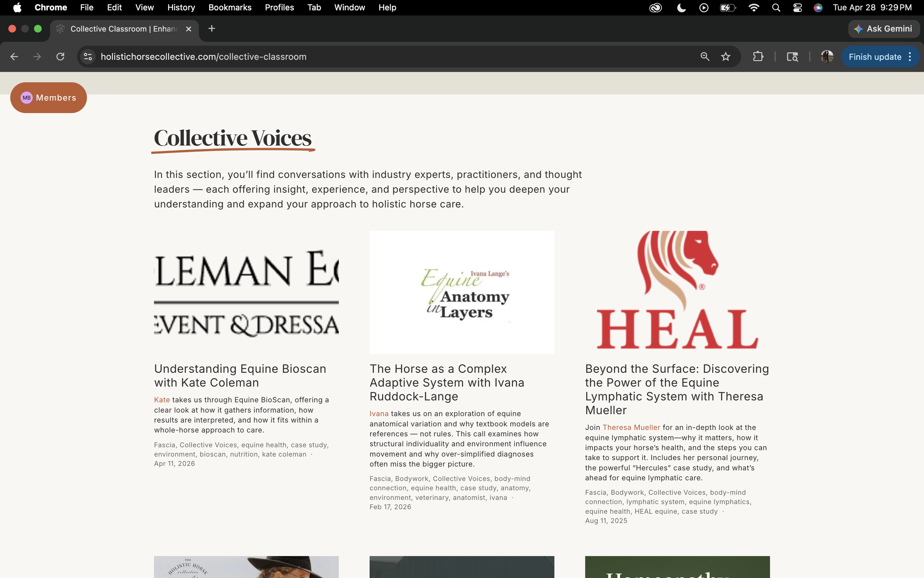
Task: Reload the Collective Classroom page
Action: click(x=60, y=57)
